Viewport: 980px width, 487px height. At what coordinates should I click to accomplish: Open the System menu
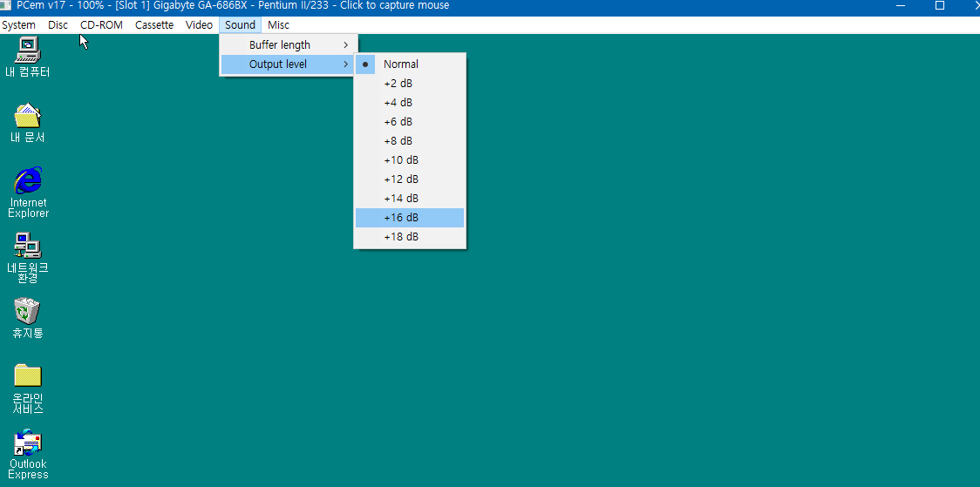click(x=19, y=25)
